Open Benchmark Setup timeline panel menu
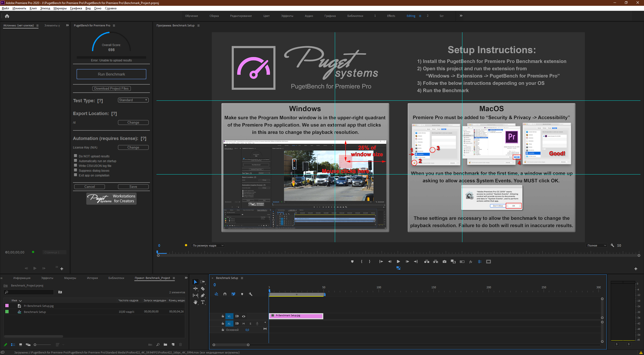The height and width of the screenshot is (355, 644). (x=242, y=278)
